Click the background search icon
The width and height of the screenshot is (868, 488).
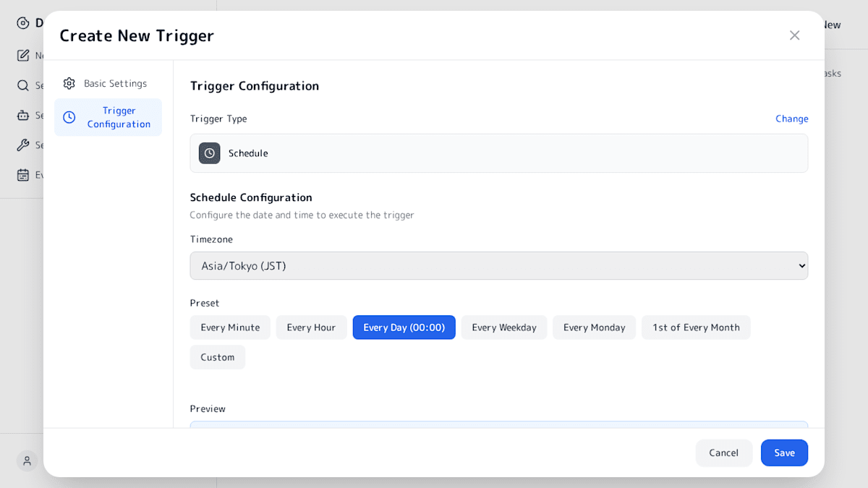click(x=23, y=85)
